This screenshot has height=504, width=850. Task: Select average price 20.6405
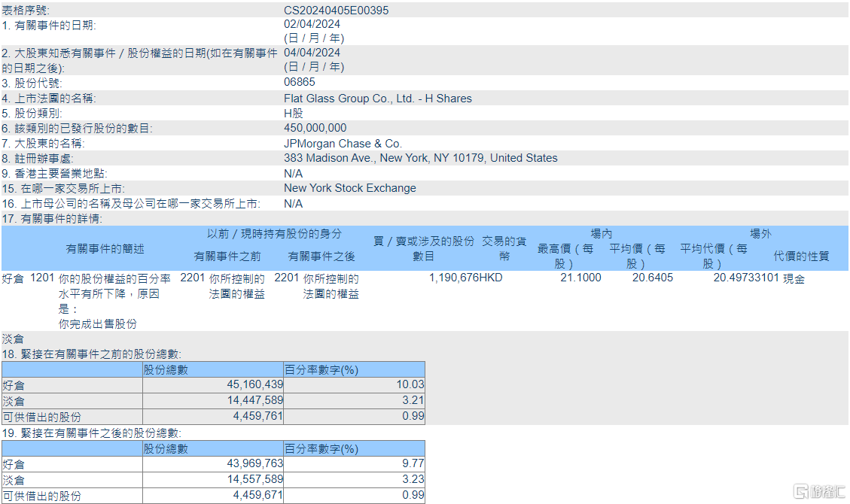tap(653, 278)
